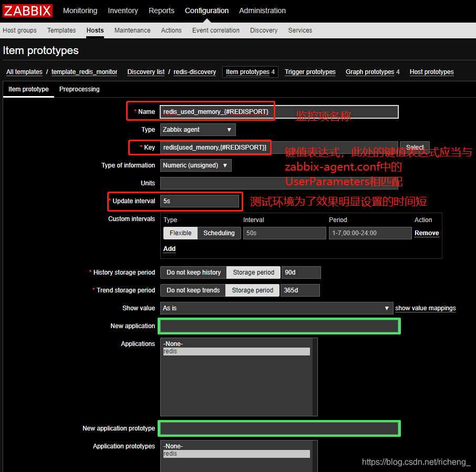
Task: Open the Monitoring menu
Action: tap(80, 11)
